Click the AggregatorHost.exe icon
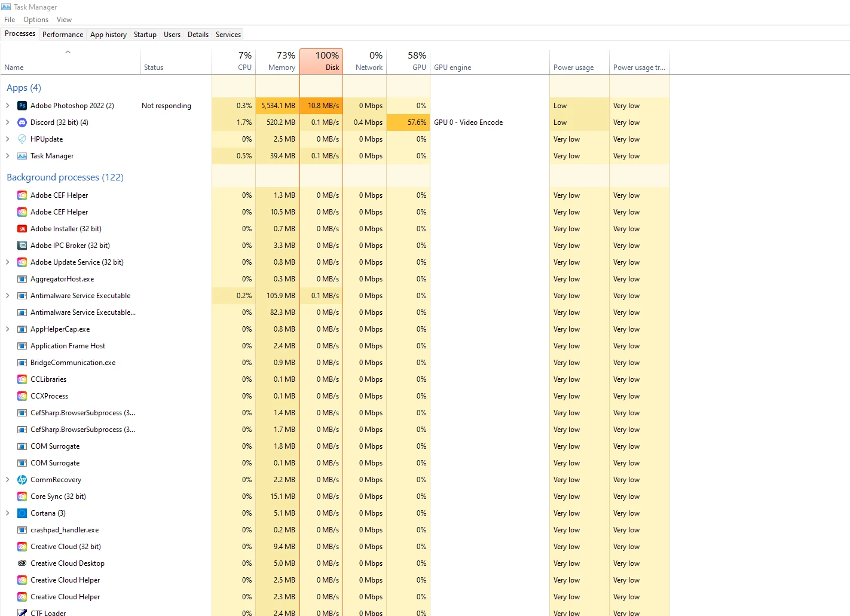 pos(22,279)
